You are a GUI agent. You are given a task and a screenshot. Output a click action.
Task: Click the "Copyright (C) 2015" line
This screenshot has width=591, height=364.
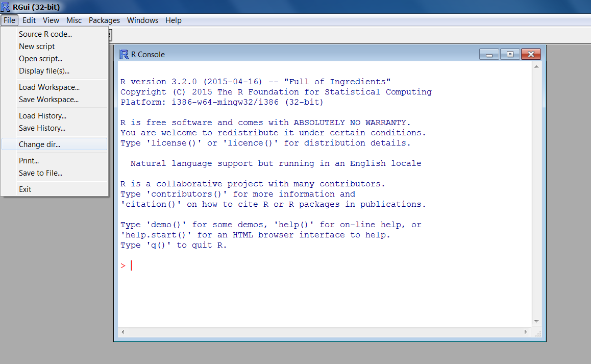[x=276, y=92]
